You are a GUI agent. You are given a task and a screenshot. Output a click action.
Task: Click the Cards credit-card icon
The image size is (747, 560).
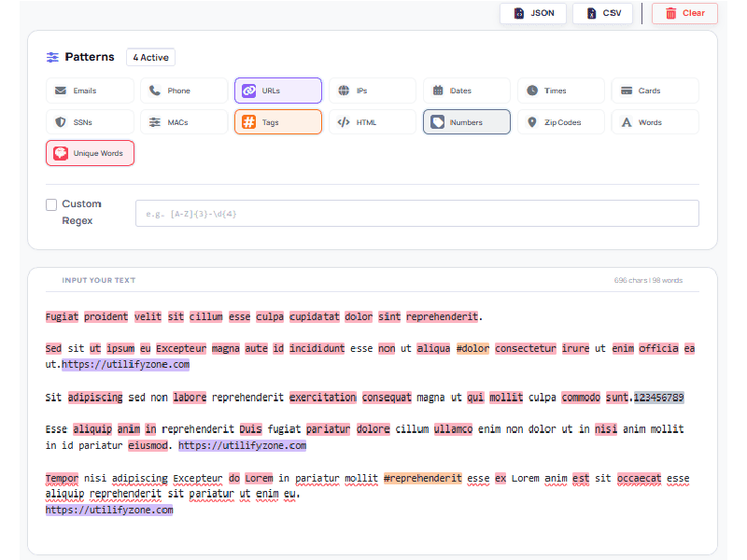[627, 90]
